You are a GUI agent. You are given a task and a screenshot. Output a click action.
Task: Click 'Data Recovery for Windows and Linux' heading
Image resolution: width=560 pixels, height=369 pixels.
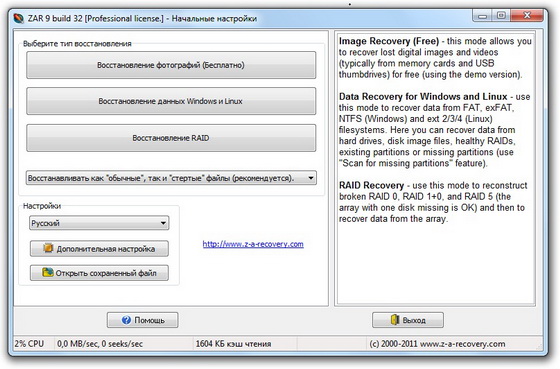click(x=423, y=97)
